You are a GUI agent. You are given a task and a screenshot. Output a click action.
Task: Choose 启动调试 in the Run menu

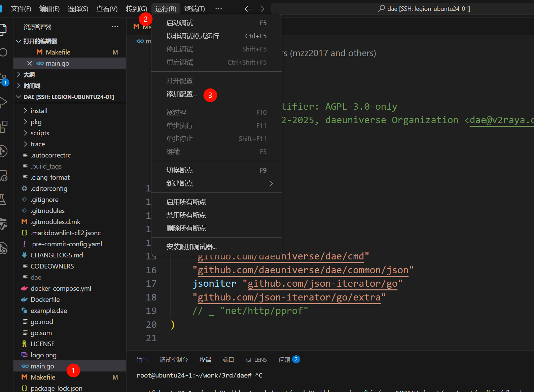coord(180,23)
